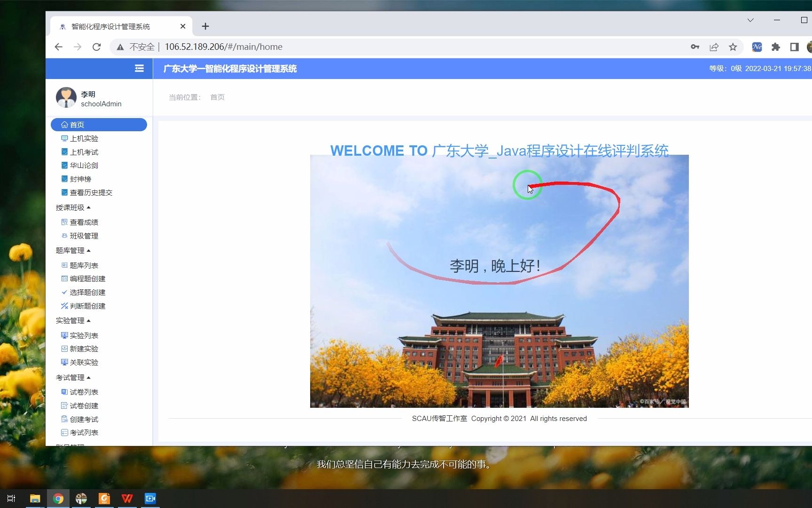Click the 等级: 0级 status text
Image resolution: width=812 pixels, height=508 pixels.
point(726,69)
